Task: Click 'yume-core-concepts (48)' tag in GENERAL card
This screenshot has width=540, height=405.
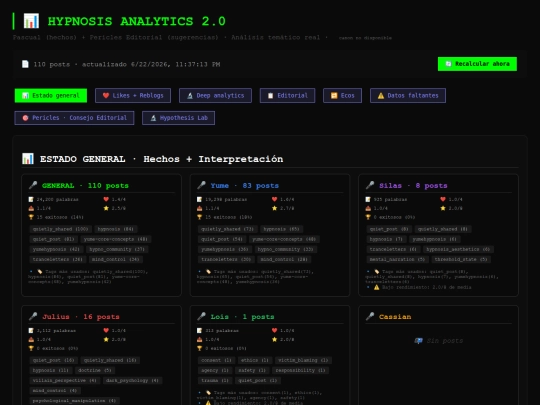Action: tap(116, 239)
